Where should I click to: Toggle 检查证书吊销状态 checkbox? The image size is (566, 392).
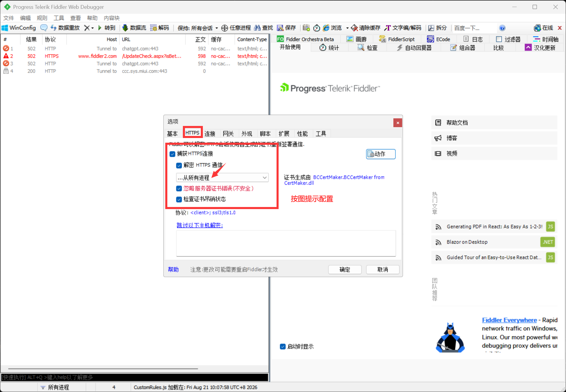click(x=179, y=199)
